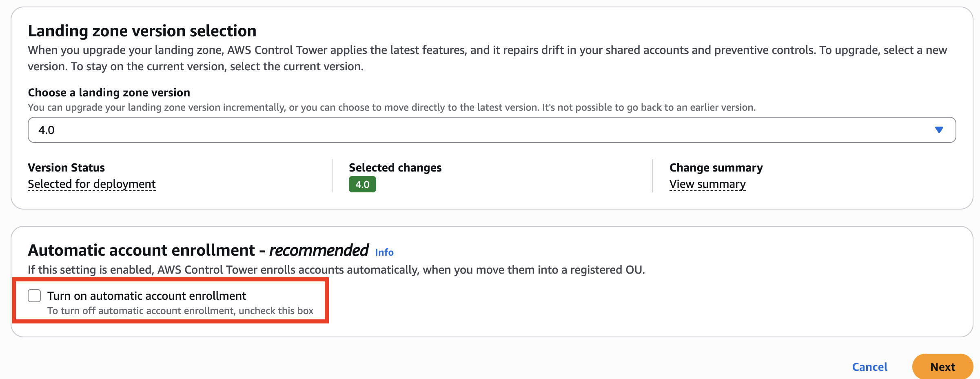This screenshot has height=379, width=980.
Task: Click the Selected for deployment status text
Action: click(92, 184)
